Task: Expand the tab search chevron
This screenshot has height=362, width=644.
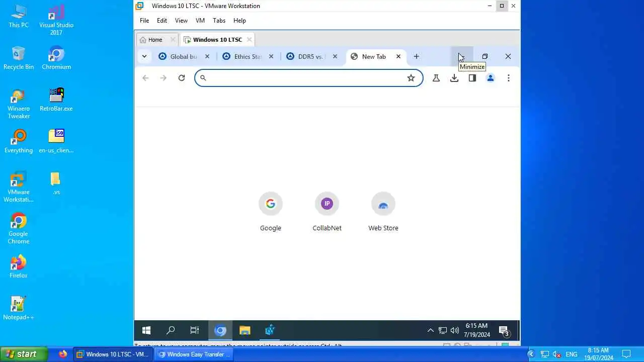Action: point(144,56)
